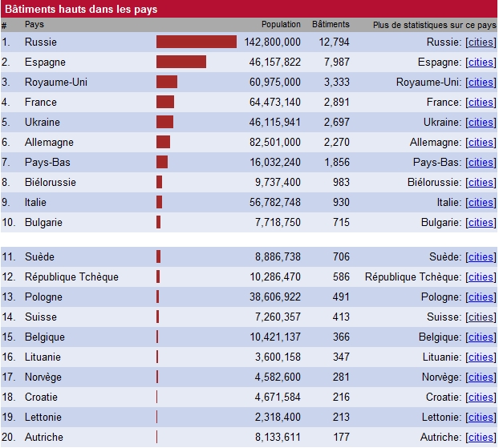Click the Pays column header

(34, 25)
